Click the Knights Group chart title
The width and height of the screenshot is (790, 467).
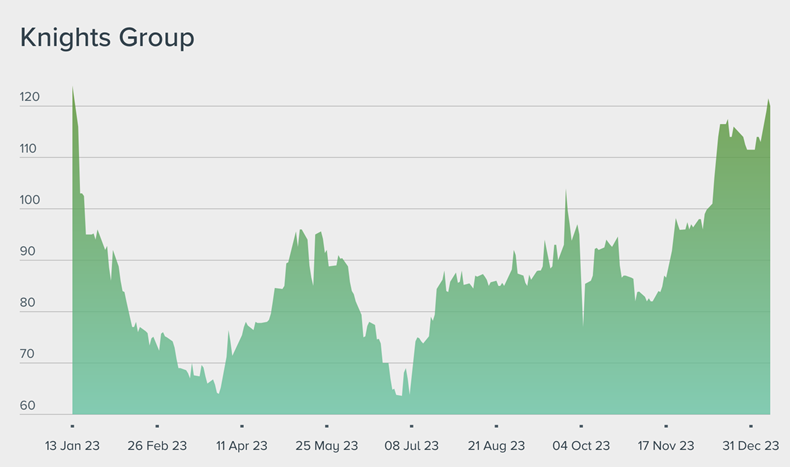(x=107, y=38)
